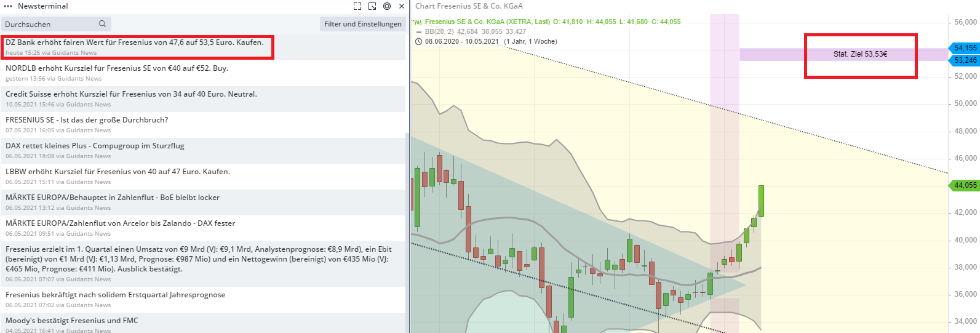Click the green 44,055 last price marker
Screen dimensions: 980x333
[x=964, y=185]
